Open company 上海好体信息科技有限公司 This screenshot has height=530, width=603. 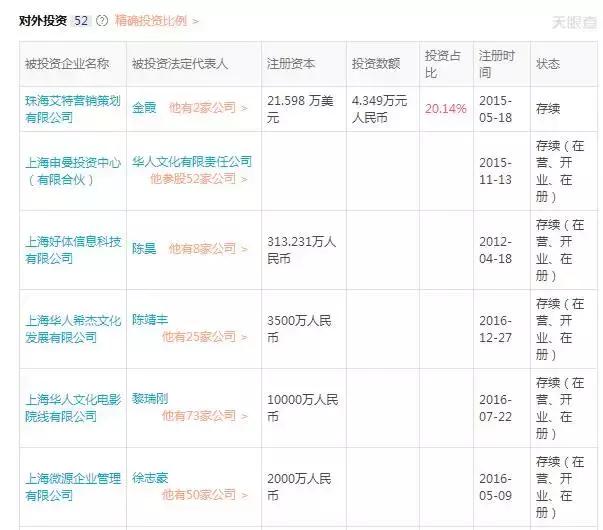(73, 250)
